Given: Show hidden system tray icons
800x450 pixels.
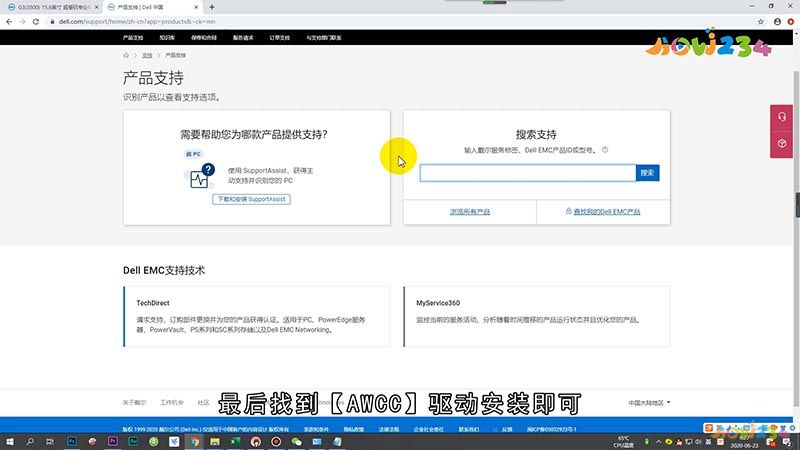Looking at the screenshot, I should click(658, 442).
